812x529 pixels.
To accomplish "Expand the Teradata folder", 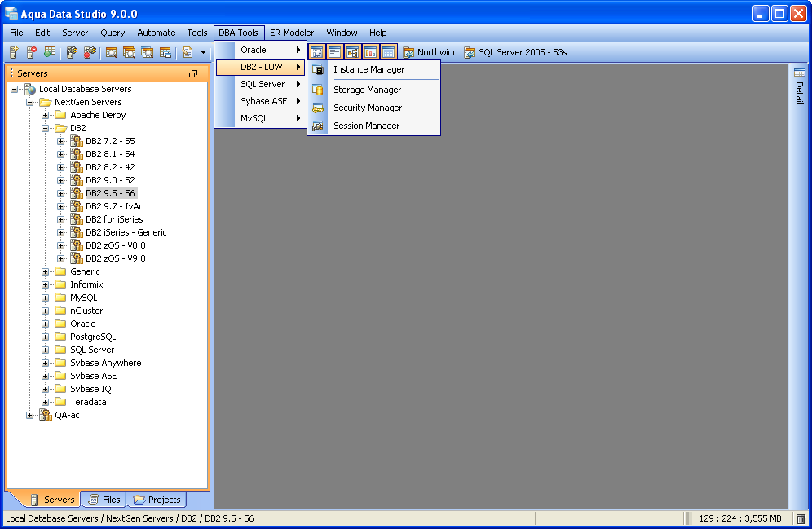I will click(45, 402).
